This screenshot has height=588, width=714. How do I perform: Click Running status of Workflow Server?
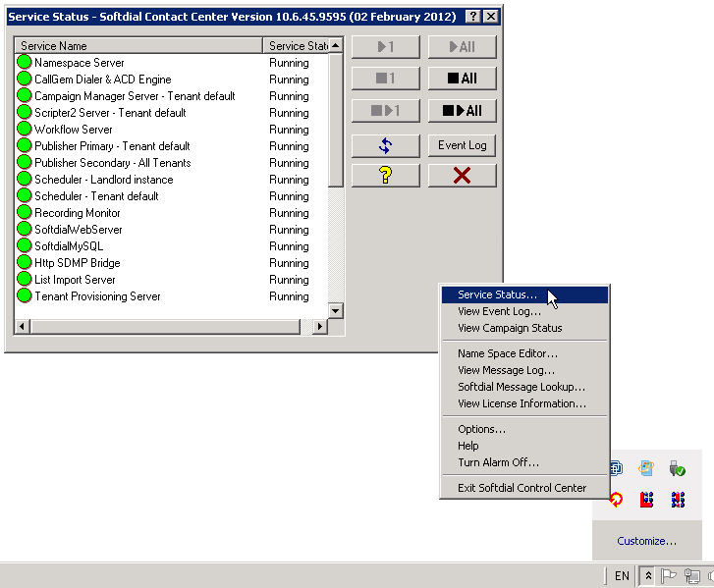289,130
